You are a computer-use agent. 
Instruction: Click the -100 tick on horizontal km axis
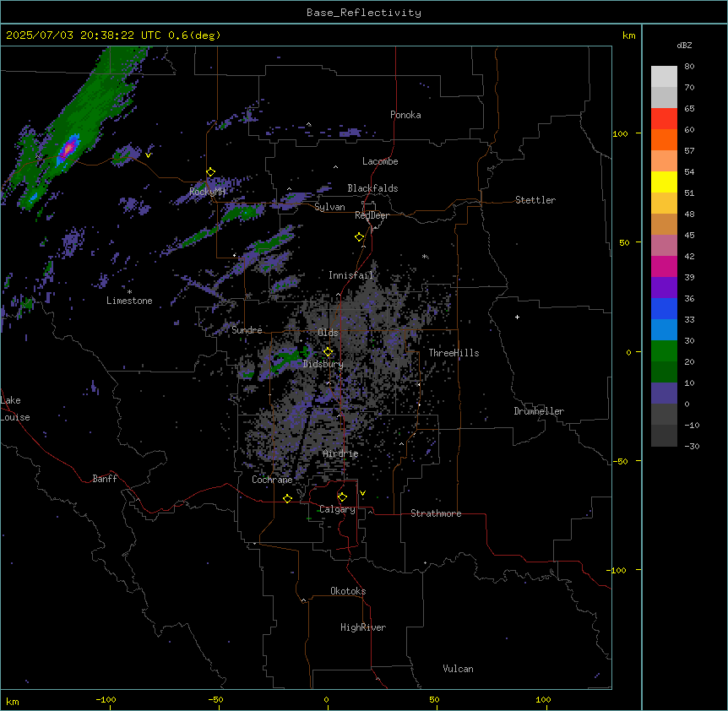pyautogui.click(x=106, y=699)
